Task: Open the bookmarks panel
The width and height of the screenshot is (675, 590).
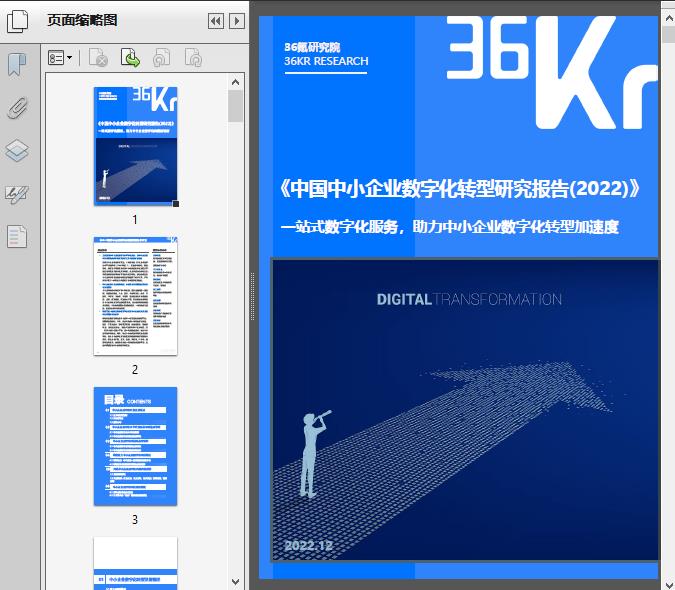Action: (17, 65)
